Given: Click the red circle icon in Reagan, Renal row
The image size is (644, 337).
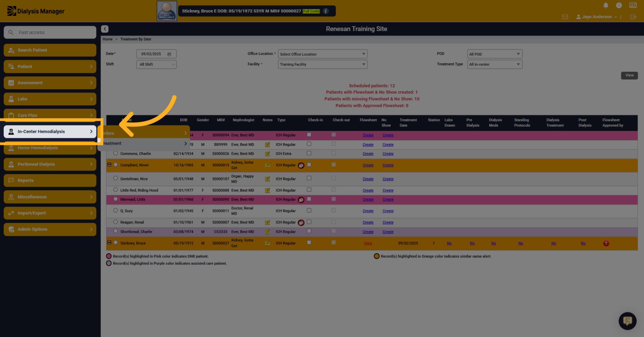Looking at the screenshot, I should 301,223.
